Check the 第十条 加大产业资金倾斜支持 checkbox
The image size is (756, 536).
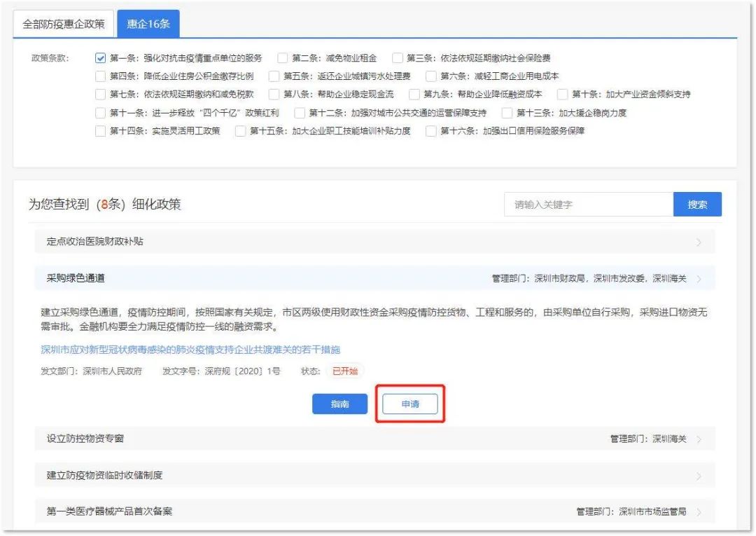[563, 95]
